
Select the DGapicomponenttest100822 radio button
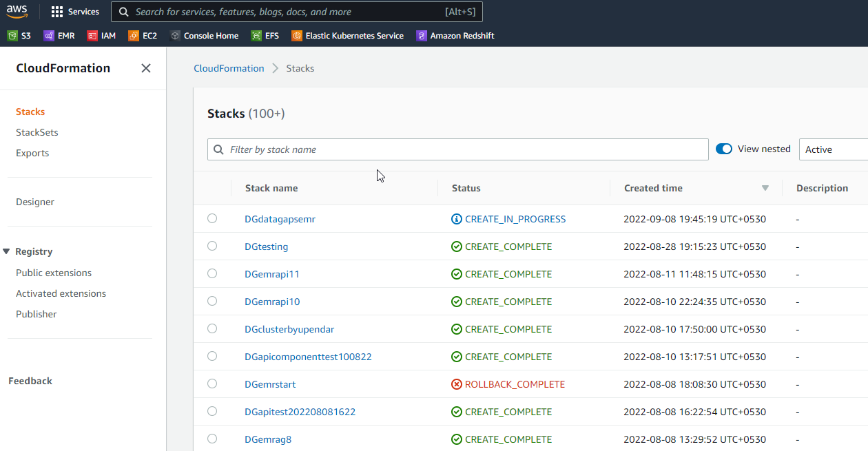click(x=212, y=356)
